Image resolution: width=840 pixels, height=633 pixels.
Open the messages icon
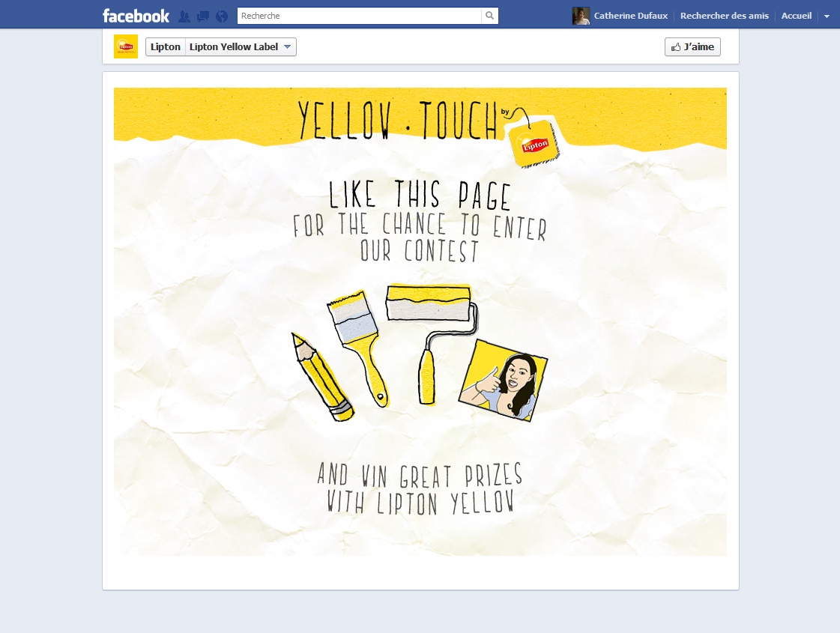coord(203,16)
